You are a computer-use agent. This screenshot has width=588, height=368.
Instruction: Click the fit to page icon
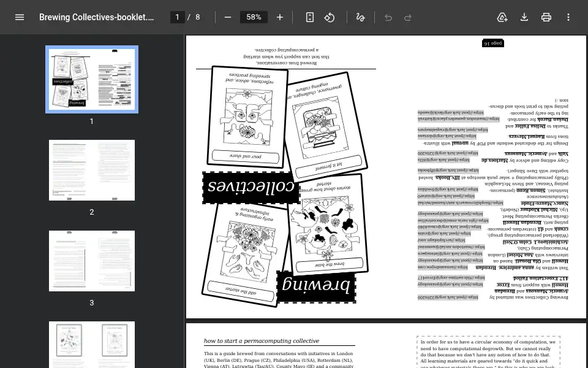point(310,17)
